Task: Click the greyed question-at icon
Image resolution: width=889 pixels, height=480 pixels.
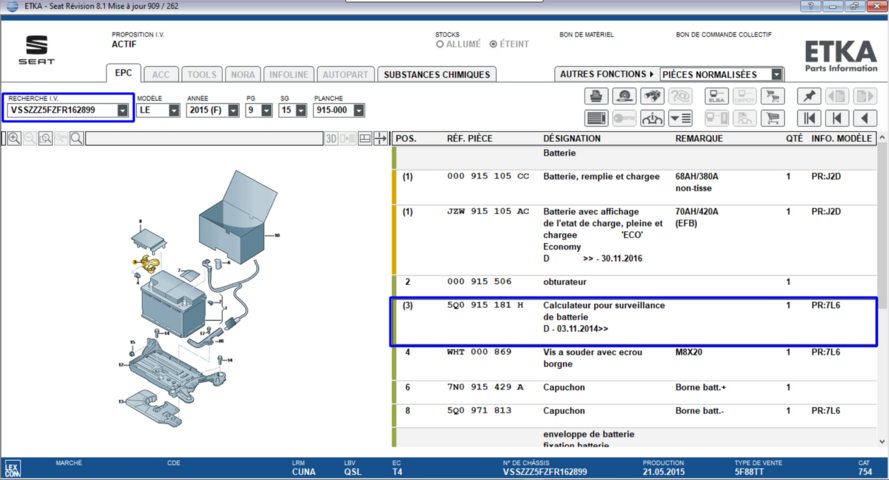Action: coord(680,96)
